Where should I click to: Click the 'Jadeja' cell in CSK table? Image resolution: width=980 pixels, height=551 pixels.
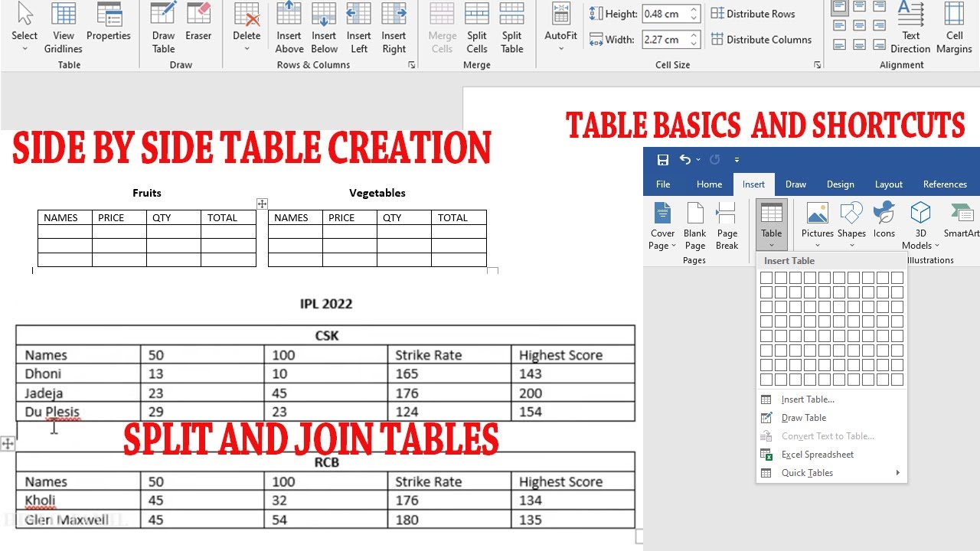click(78, 393)
